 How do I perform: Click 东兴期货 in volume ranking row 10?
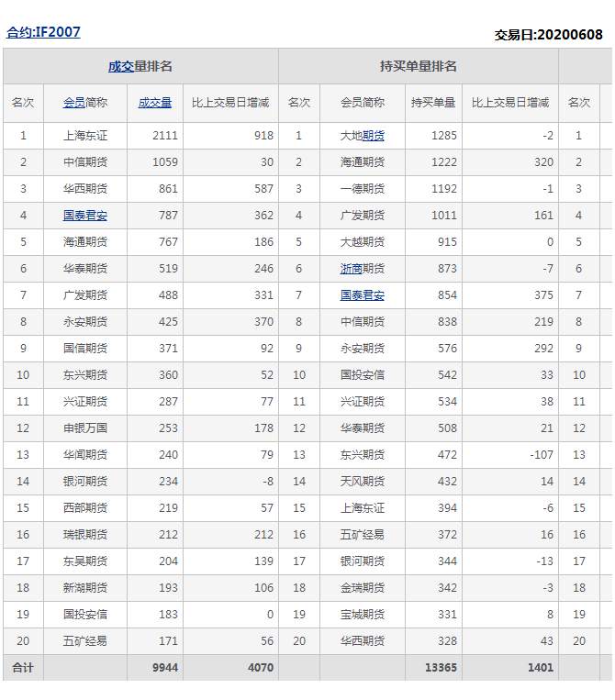pyautogui.click(x=85, y=375)
